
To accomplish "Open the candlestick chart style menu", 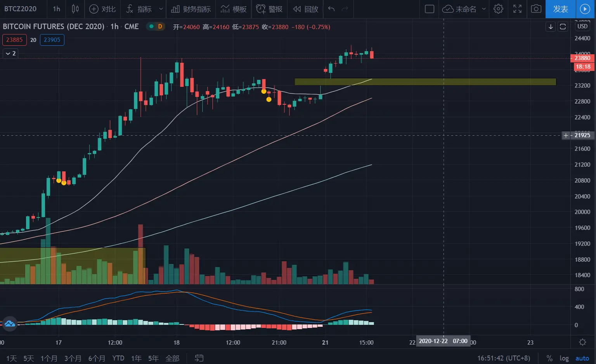I will 75,9.
